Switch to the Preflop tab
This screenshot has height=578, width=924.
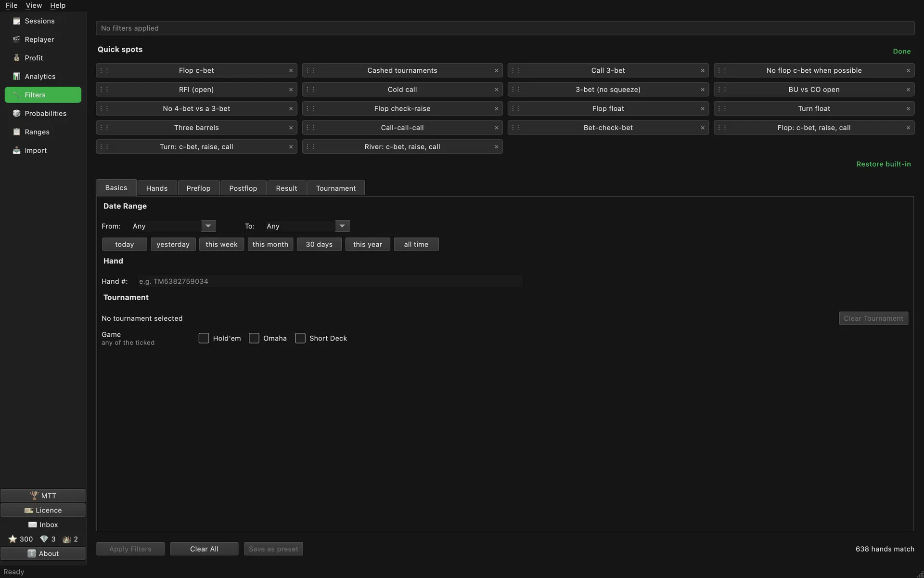click(198, 188)
